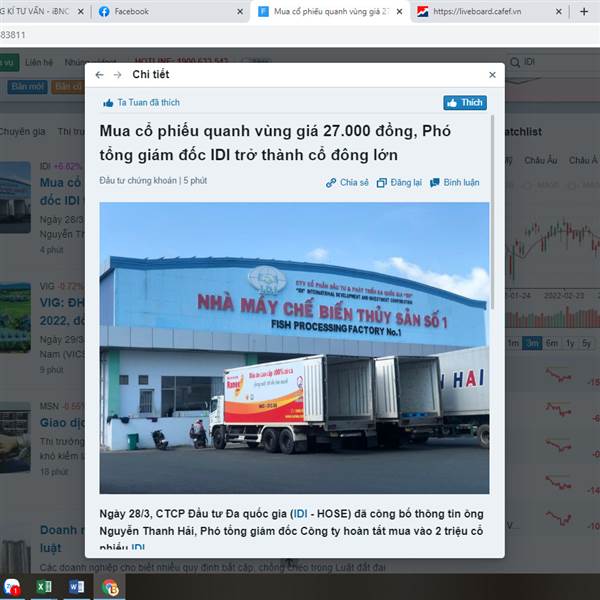Click the blue Thích like button
The width and height of the screenshot is (600, 600).
[x=465, y=103]
